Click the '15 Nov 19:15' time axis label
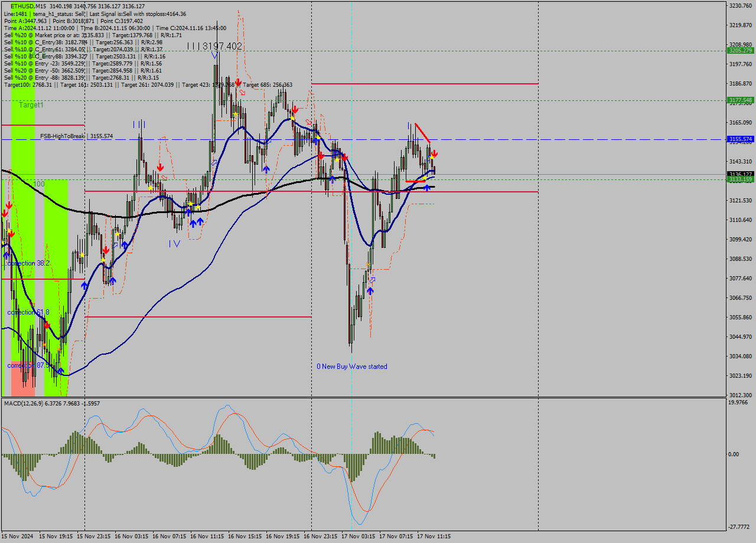Viewport: 756px width, 543px height. pyautogui.click(x=56, y=537)
